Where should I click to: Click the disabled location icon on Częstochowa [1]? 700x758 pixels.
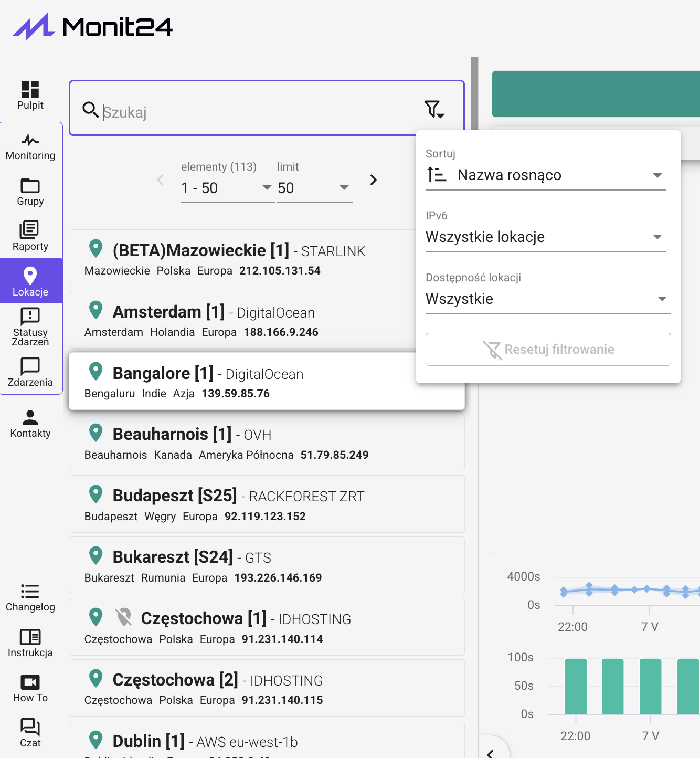pos(124,617)
